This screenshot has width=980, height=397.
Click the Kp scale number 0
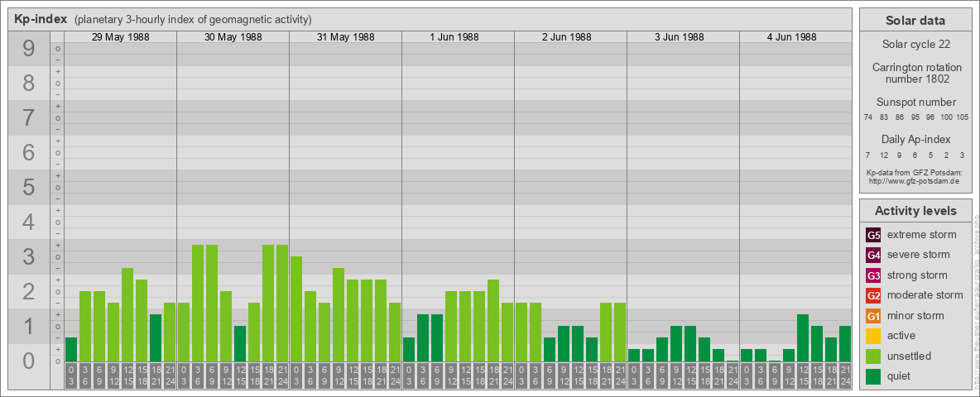click(x=29, y=360)
